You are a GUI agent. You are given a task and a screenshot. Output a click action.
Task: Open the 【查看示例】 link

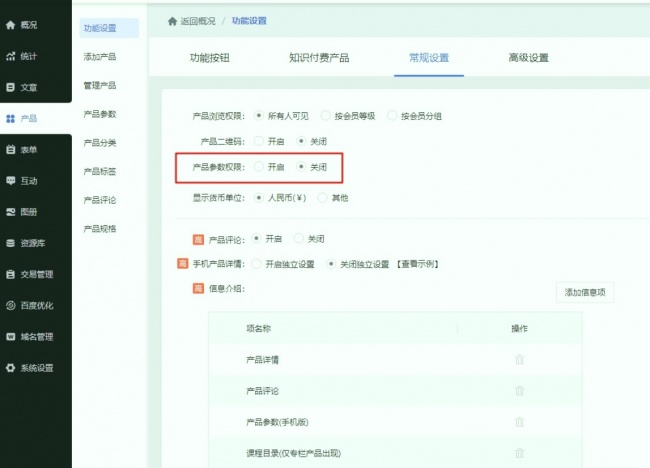coord(417,264)
